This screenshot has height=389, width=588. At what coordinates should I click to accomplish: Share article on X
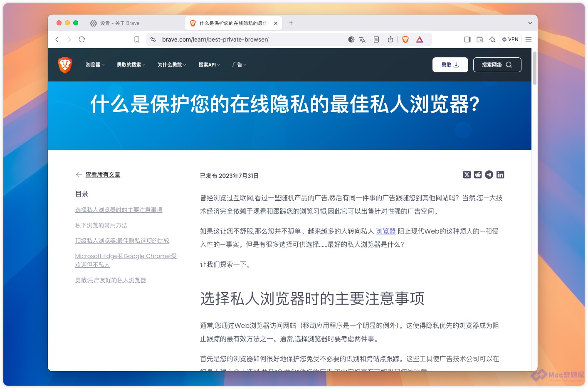[467, 175]
